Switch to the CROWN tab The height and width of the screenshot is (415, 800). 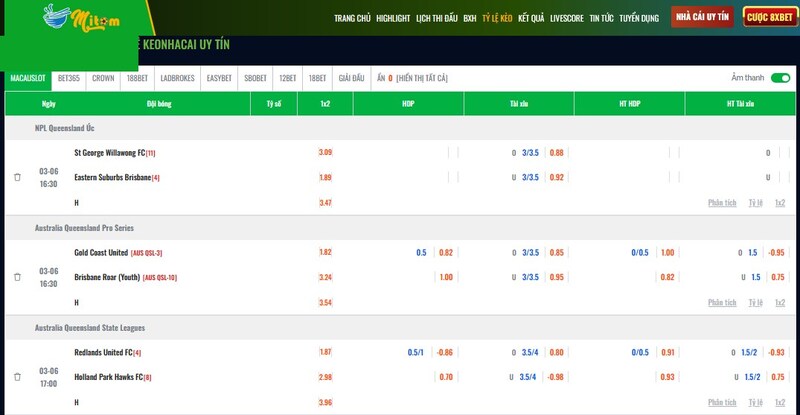103,78
